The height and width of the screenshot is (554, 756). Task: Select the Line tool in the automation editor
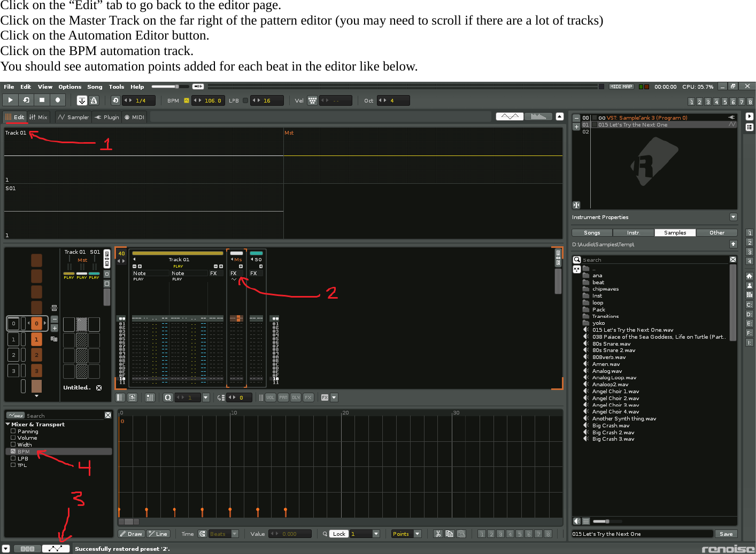click(158, 533)
